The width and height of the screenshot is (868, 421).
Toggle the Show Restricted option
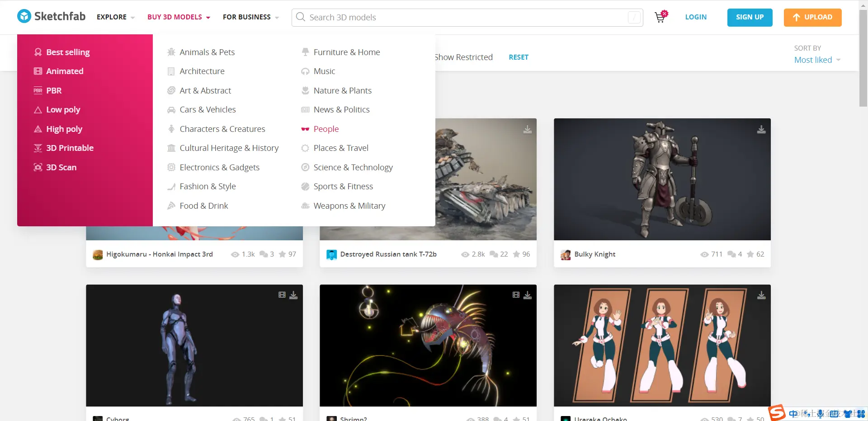pyautogui.click(x=464, y=57)
